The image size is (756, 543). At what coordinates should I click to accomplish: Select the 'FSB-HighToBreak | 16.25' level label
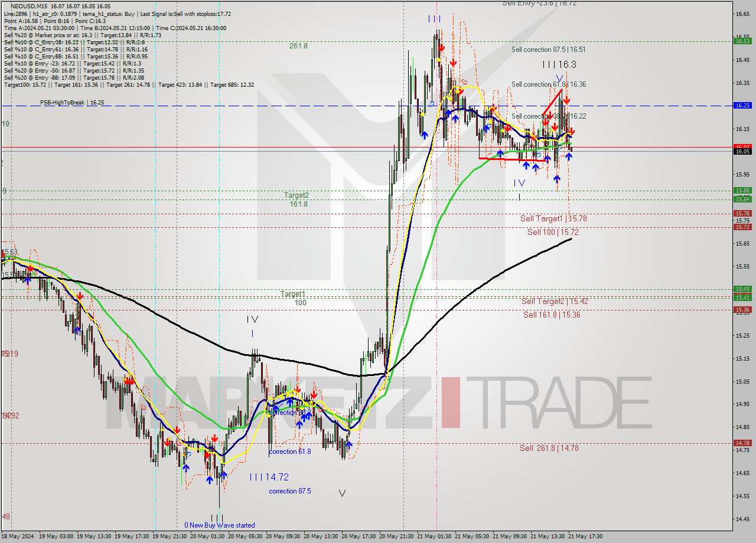[x=72, y=103]
